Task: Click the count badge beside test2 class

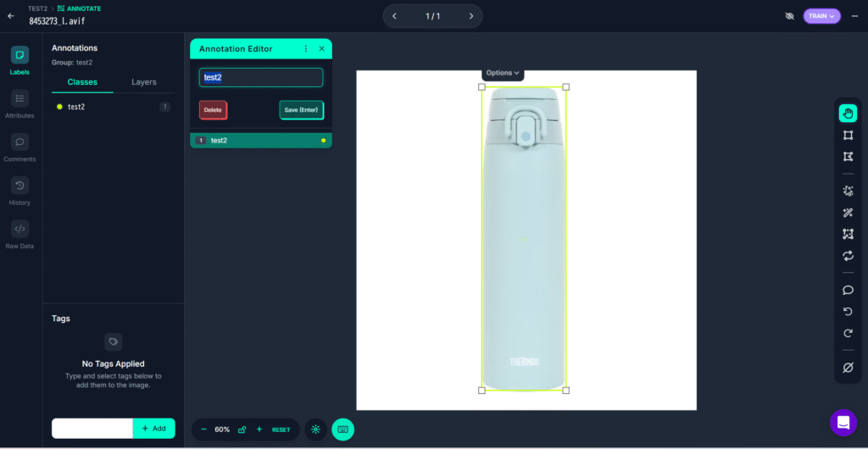Action: pos(165,107)
